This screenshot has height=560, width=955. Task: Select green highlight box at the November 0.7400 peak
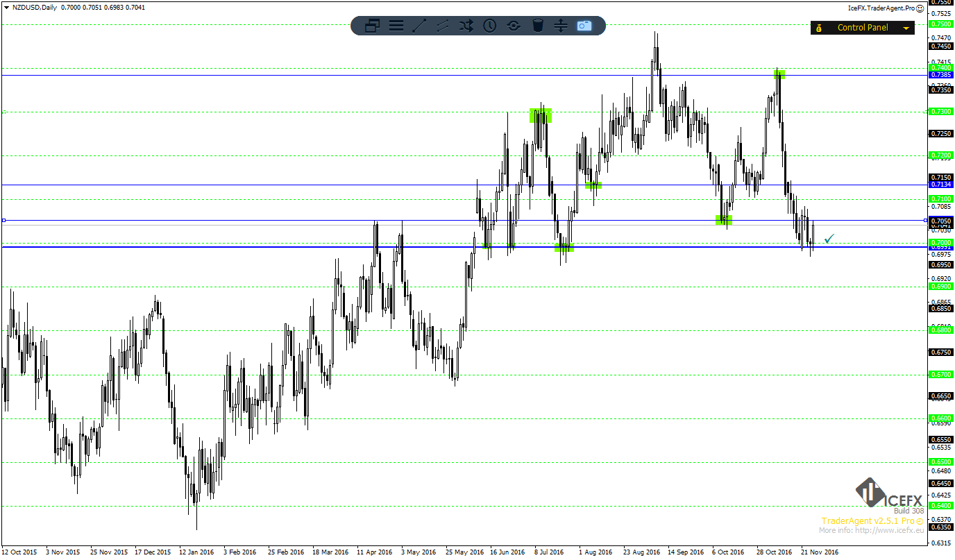779,74
